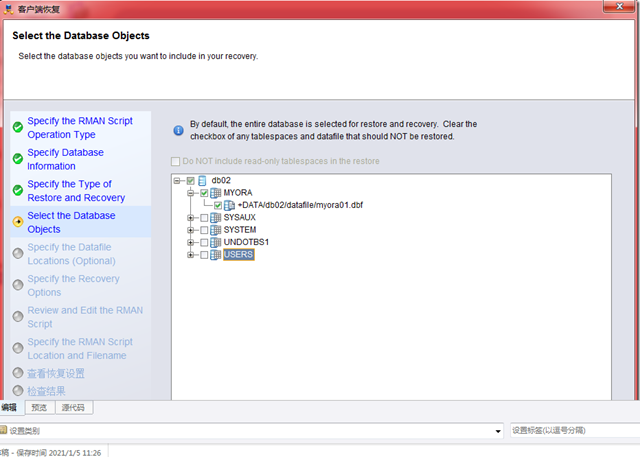Click green check beside Specify Database Information
The width and height of the screenshot is (640, 457).
tap(17, 158)
